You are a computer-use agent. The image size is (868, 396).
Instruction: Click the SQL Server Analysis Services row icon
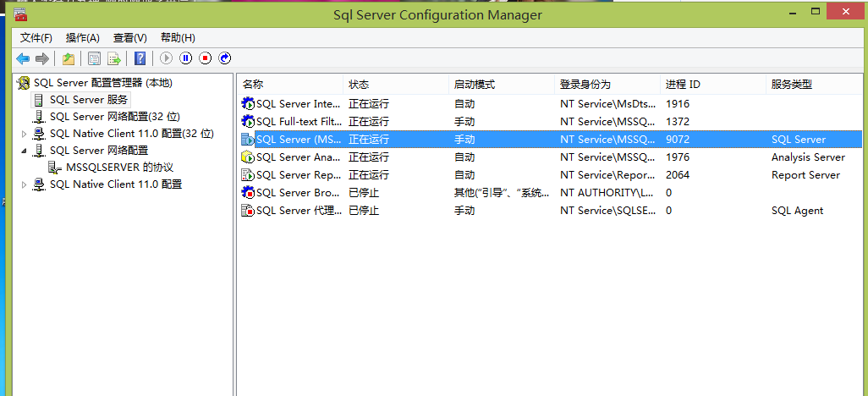247,157
